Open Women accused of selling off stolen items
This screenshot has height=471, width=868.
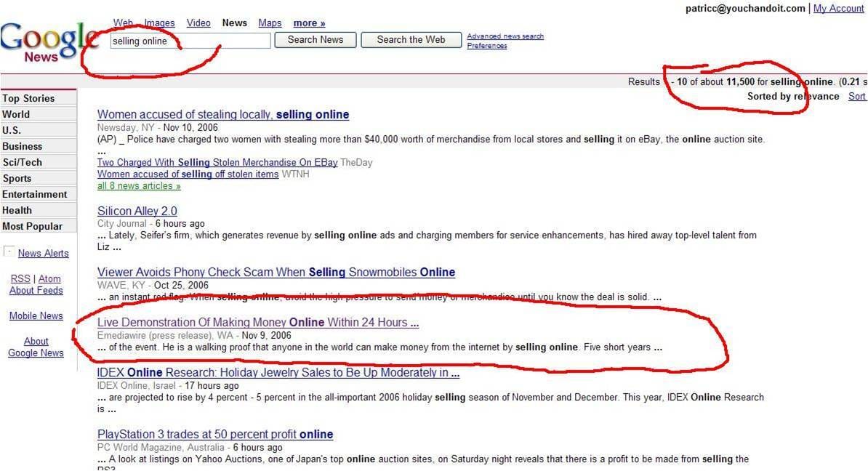click(x=188, y=174)
